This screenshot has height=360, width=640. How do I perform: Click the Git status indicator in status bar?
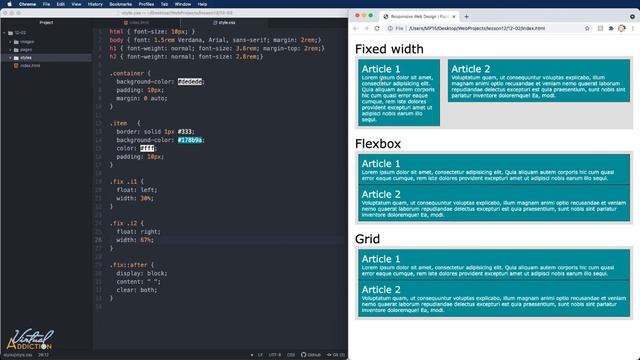pyautogui.click(x=336, y=355)
